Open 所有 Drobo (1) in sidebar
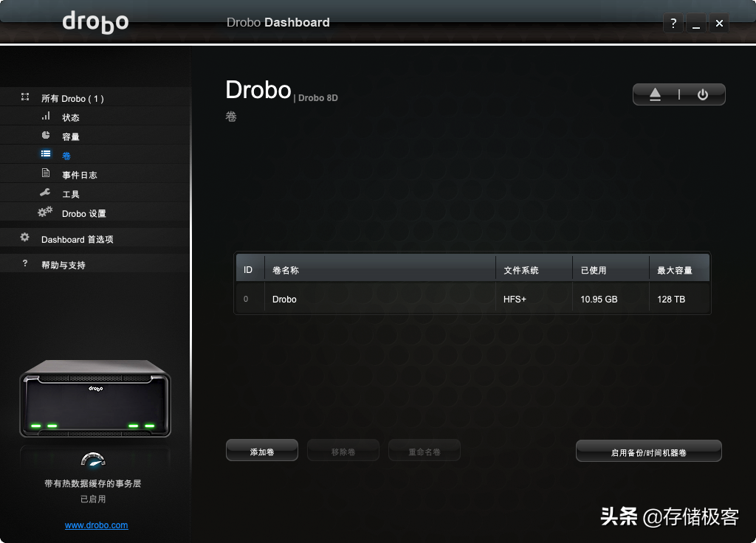This screenshot has height=543, width=756. tap(72, 99)
